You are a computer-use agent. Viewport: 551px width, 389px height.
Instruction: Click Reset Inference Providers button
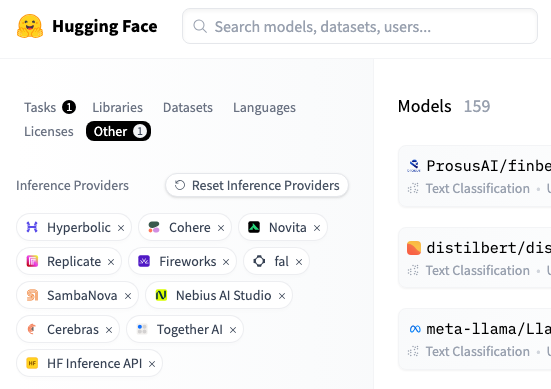point(257,185)
